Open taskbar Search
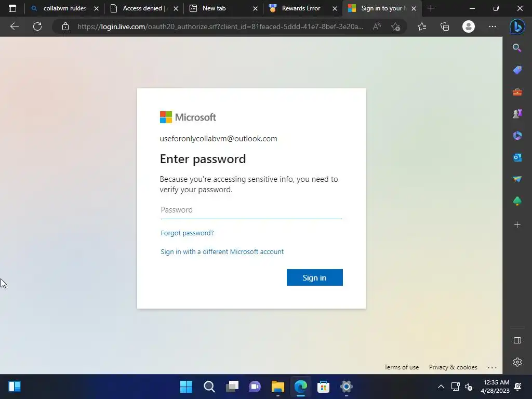The height and width of the screenshot is (399, 532). (209, 387)
